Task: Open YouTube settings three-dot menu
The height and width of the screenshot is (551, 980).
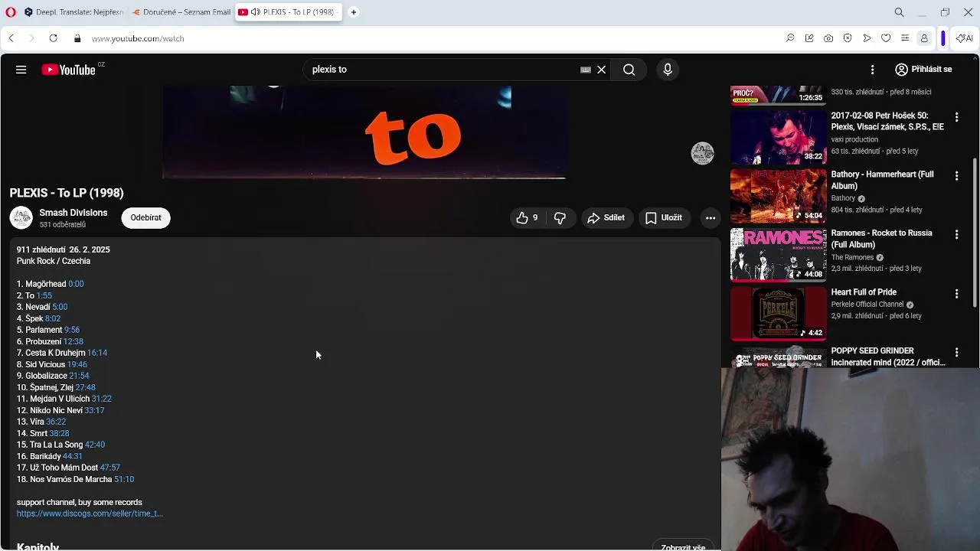Action: point(872,70)
